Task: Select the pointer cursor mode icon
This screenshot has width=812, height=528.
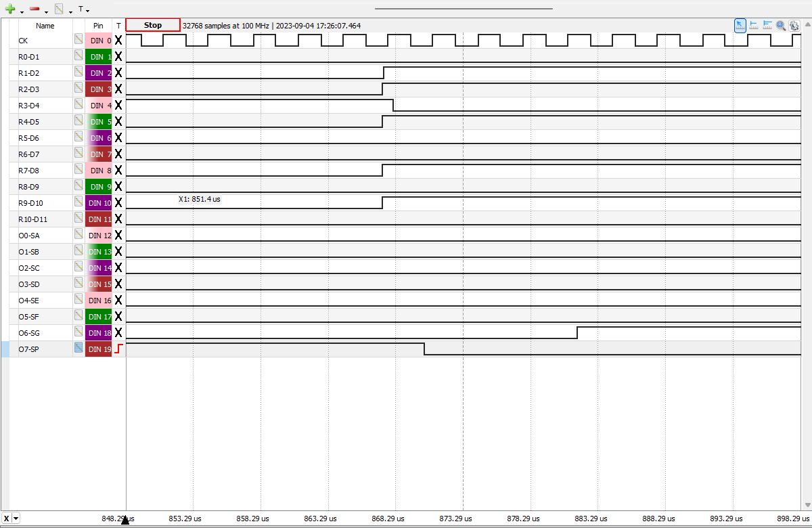Action: point(740,25)
